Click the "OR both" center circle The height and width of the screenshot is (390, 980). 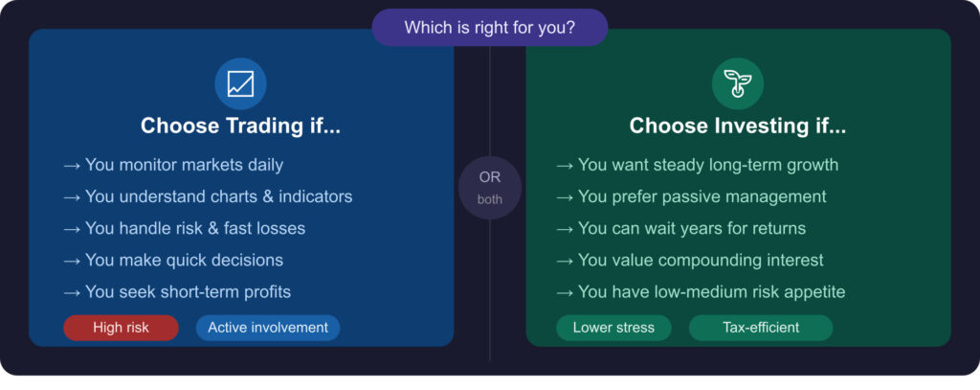[489, 188]
